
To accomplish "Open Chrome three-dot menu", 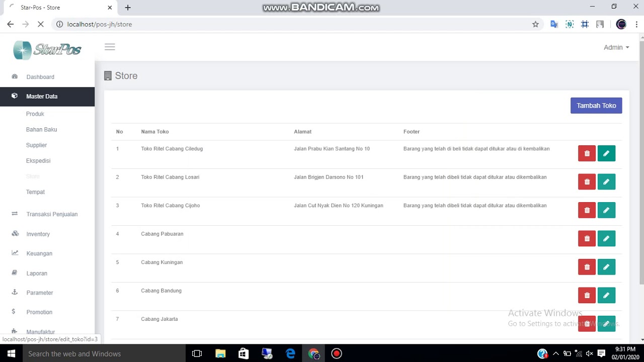I will [x=636, y=24].
